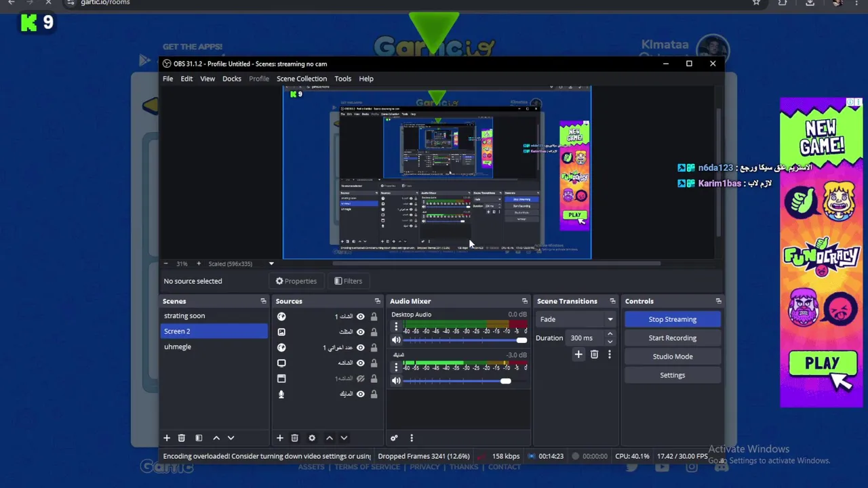Enable Studio Mode
This screenshot has width=868, height=488.
pos(673,357)
